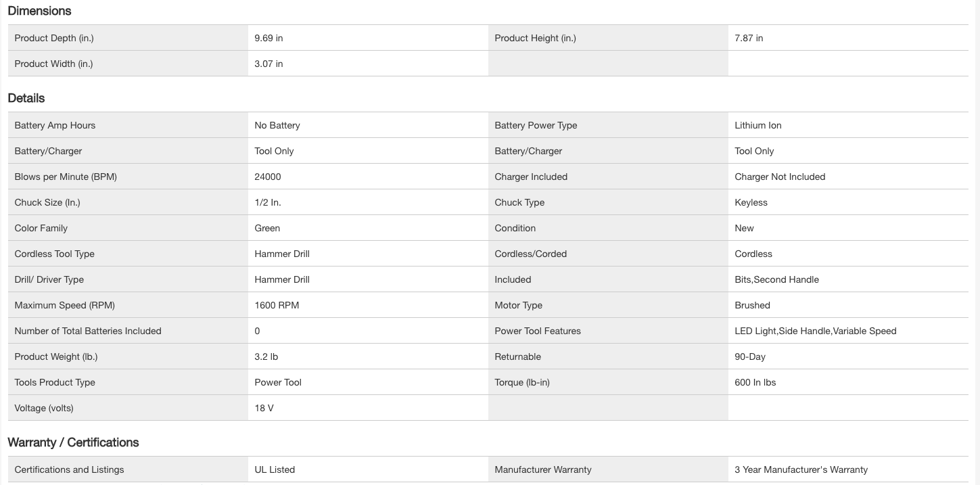Click the Lithium Ion value
Screen dimensions: 980x485
tap(757, 126)
